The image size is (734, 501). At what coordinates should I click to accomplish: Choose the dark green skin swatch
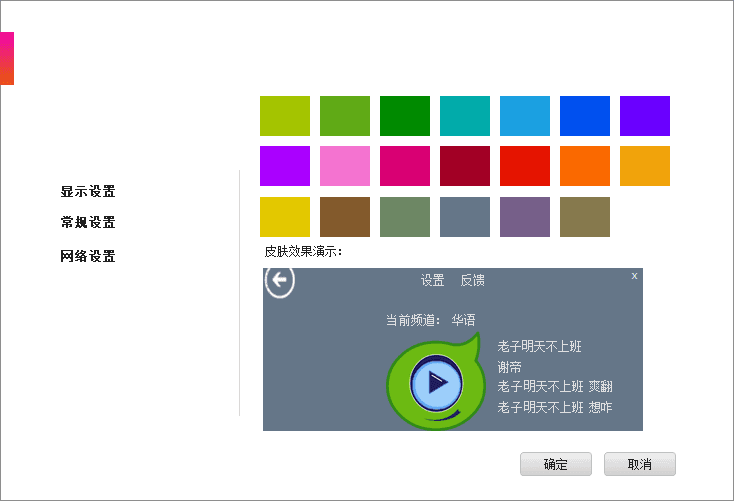pyautogui.click(x=405, y=116)
